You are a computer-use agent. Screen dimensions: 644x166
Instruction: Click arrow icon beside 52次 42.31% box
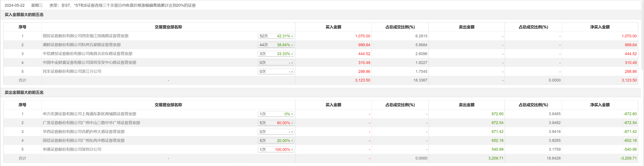pos(292,36)
